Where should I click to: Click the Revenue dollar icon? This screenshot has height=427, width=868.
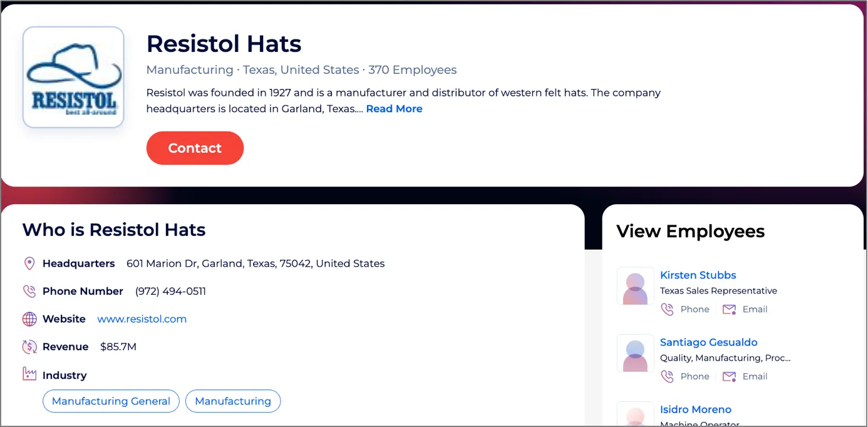pos(29,347)
